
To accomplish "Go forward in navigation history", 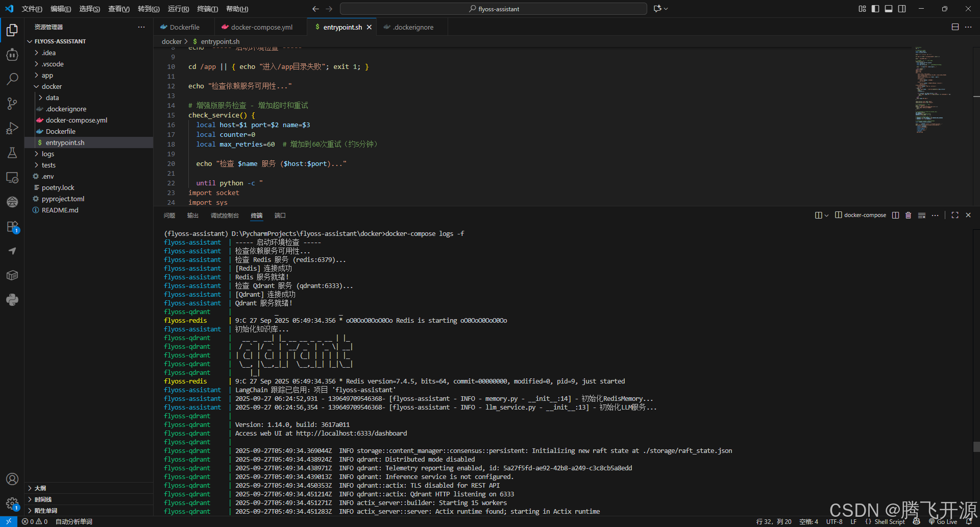I will tap(329, 9).
